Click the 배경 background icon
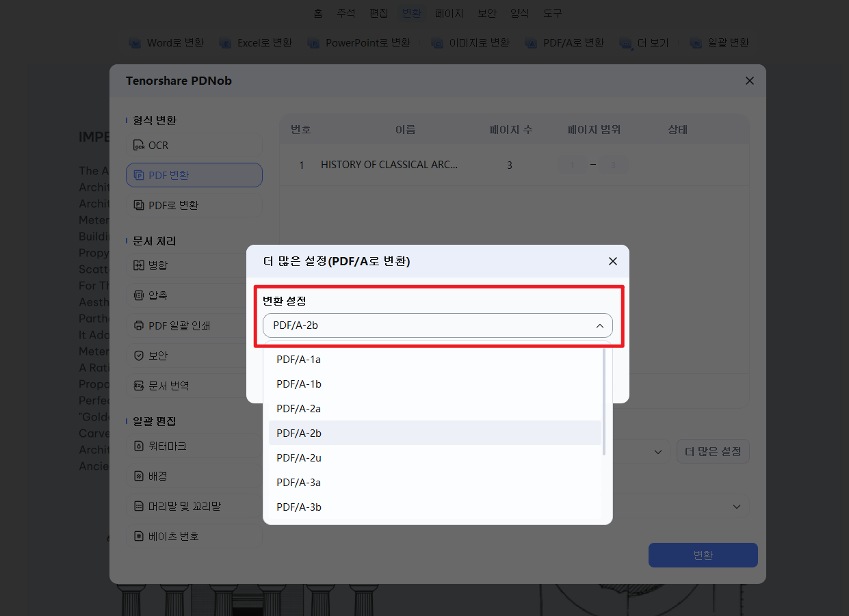This screenshot has height=616, width=849. coord(139,476)
